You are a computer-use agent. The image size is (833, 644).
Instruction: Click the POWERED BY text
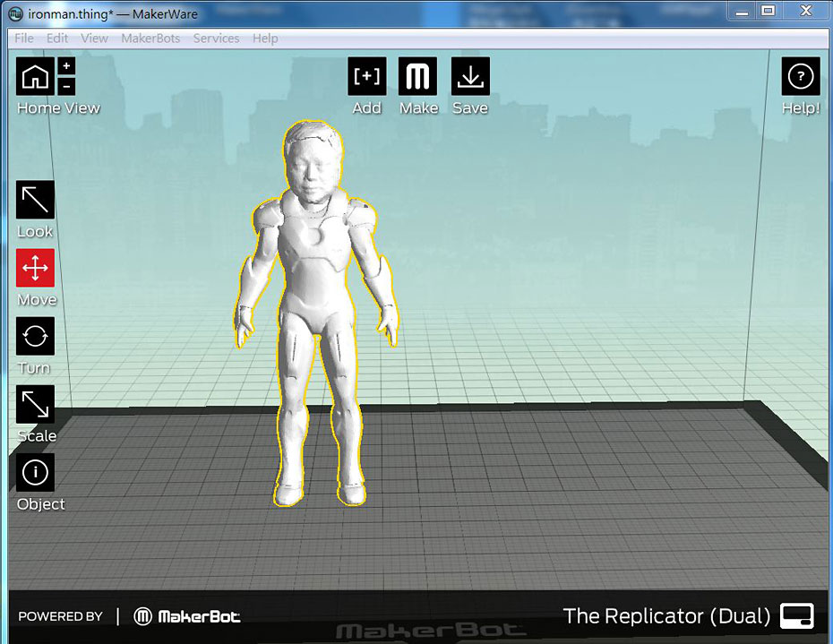click(x=61, y=616)
